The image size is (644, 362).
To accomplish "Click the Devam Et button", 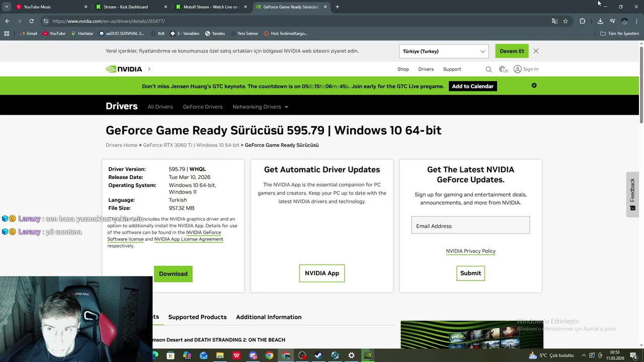I will click(512, 51).
